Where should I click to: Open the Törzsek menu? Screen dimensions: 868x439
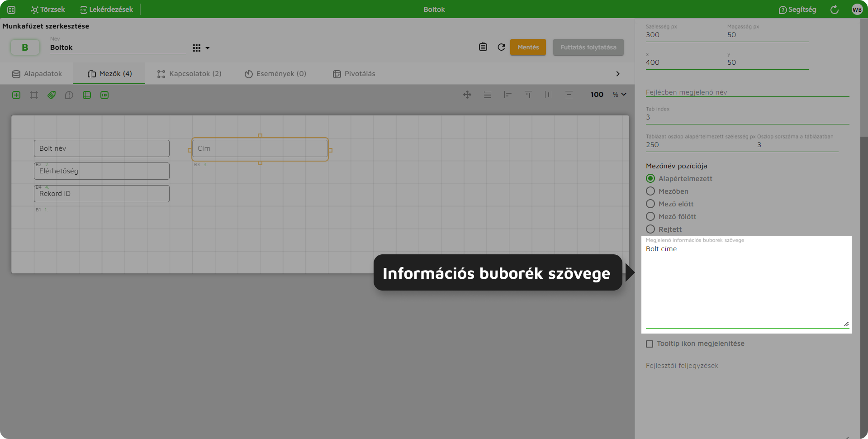coord(48,10)
